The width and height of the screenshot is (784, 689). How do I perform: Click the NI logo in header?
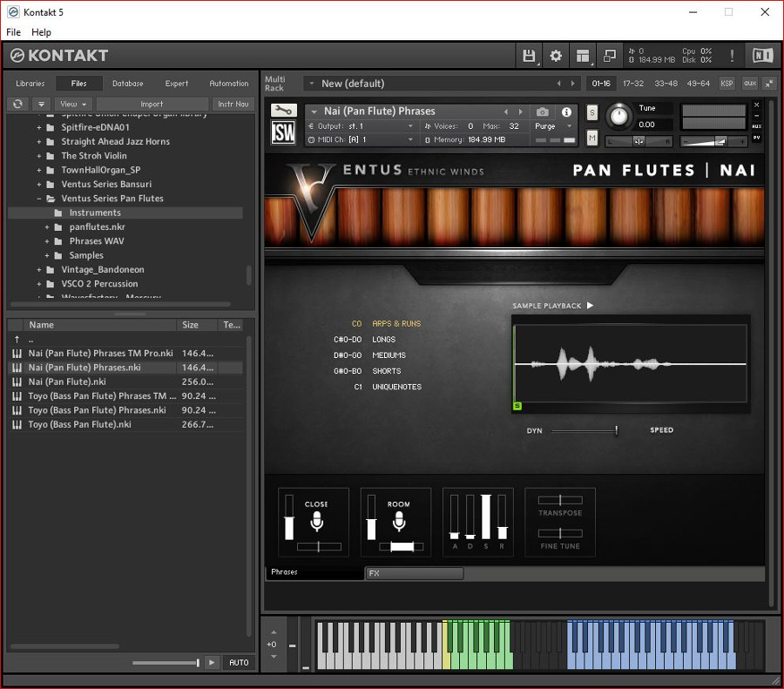click(x=762, y=56)
